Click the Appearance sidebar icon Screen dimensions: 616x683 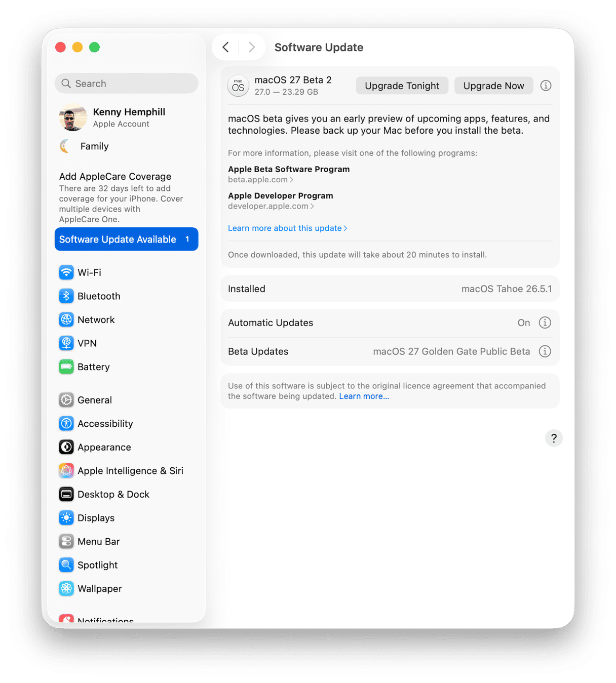pos(66,447)
